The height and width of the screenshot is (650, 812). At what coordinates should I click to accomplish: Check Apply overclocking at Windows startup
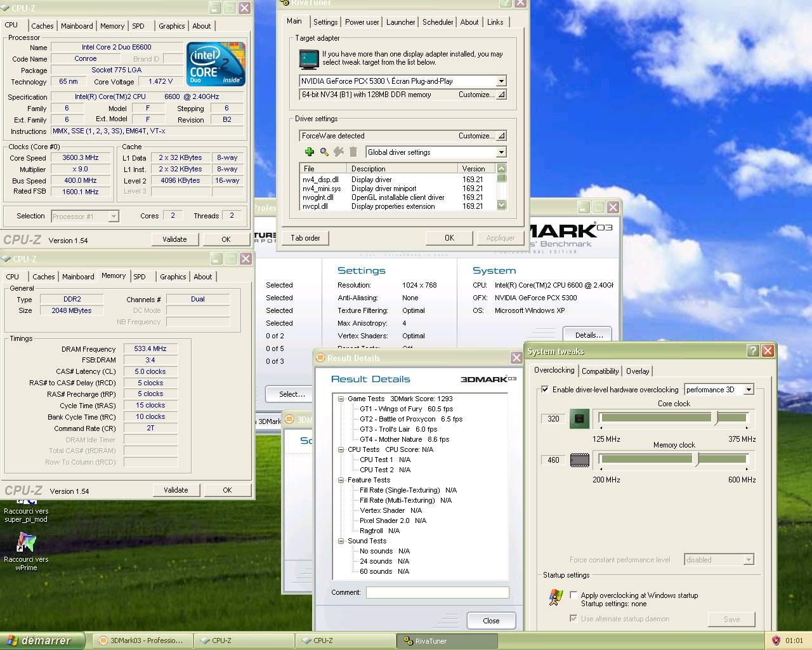(573, 595)
